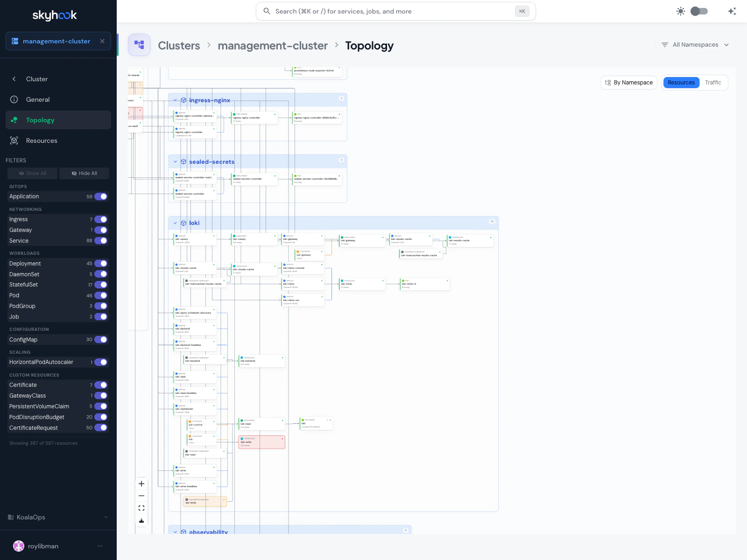Toggle fullscreen on the topology view
Viewport: 747px width, 560px height.
coord(141,508)
